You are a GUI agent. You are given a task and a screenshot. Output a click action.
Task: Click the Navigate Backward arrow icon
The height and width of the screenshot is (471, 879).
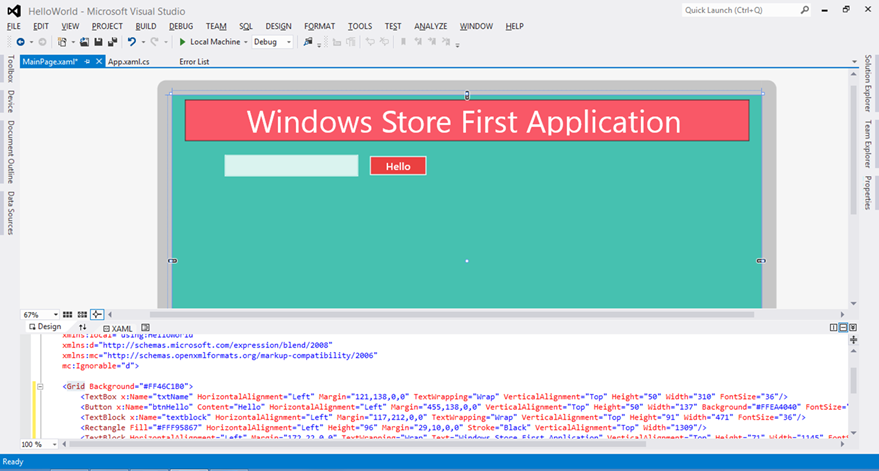(21, 42)
